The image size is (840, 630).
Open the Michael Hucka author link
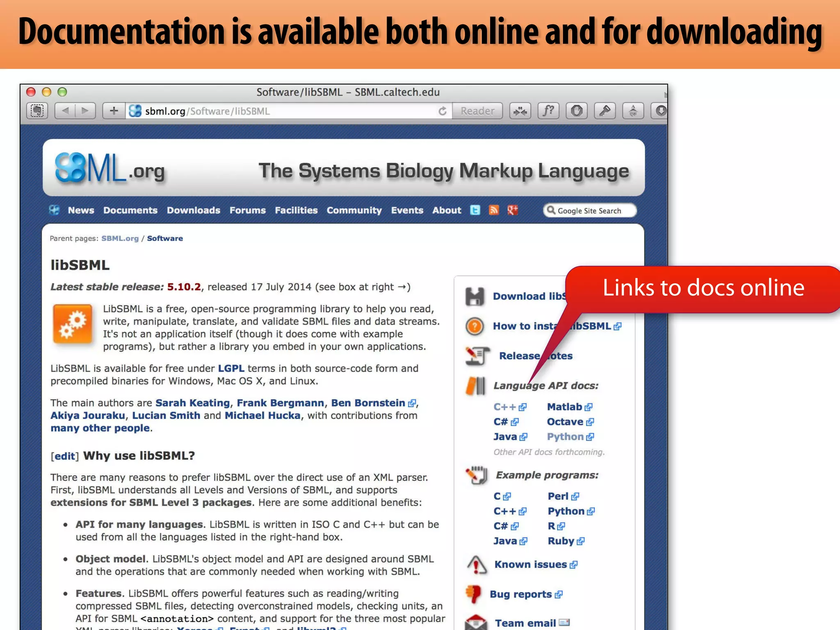(262, 415)
